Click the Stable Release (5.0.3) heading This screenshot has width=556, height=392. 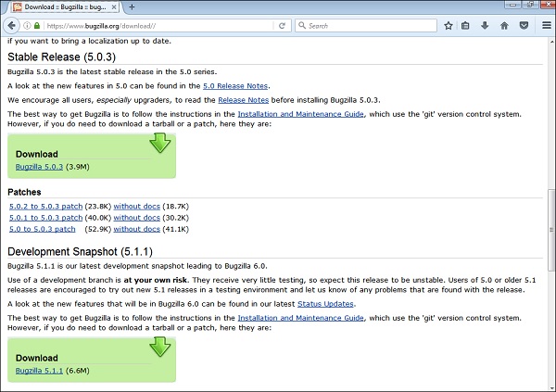62,57
